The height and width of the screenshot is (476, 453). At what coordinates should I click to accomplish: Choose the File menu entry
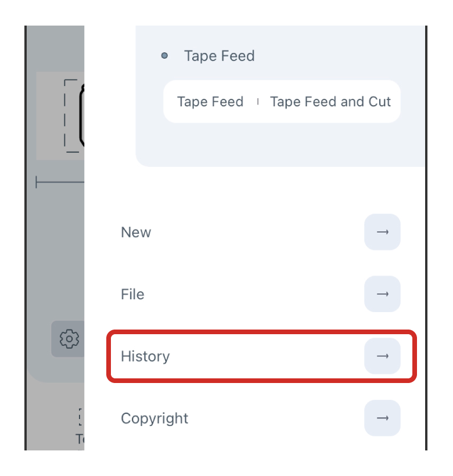[132, 294]
